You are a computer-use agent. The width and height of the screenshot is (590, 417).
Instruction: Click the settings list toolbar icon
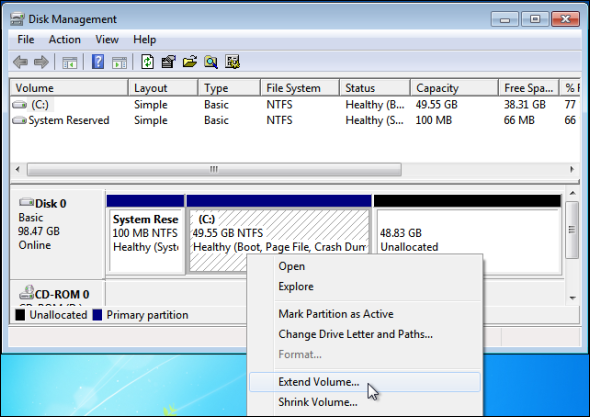(232, 62)
